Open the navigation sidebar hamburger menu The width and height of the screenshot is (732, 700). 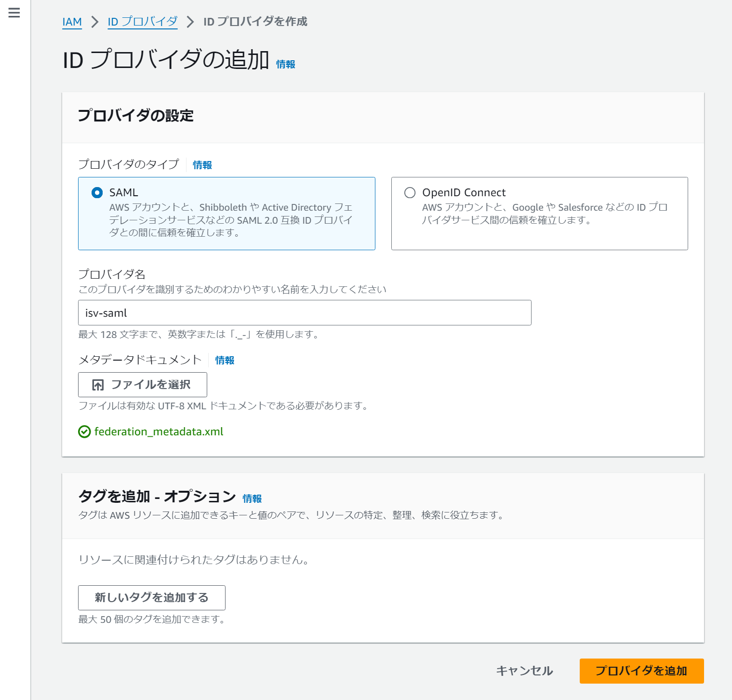pyautogui.click(x=13, y=13)
